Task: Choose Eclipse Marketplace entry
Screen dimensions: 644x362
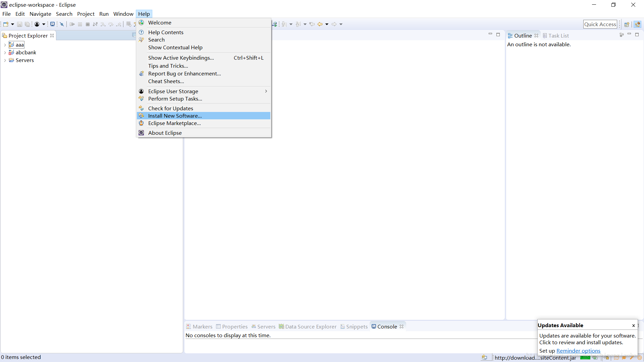Action: [x=204, y=123]
